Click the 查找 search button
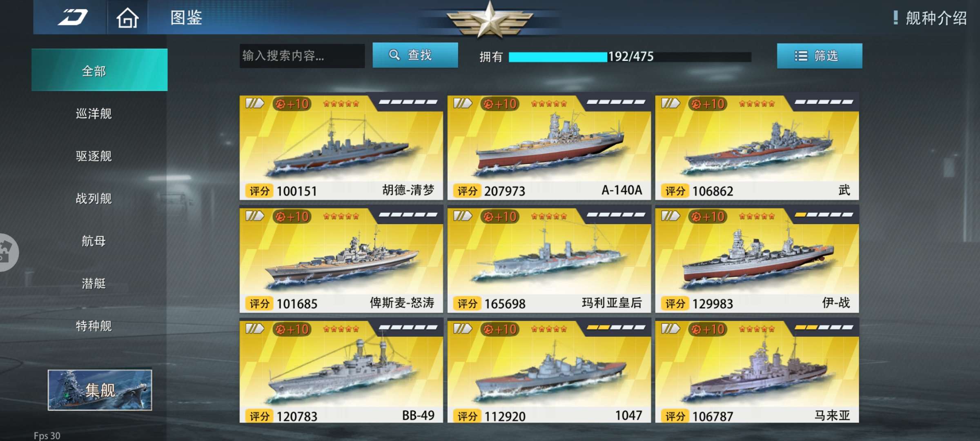The width and height of the screenshot is (980, 441). click(415, 55)
